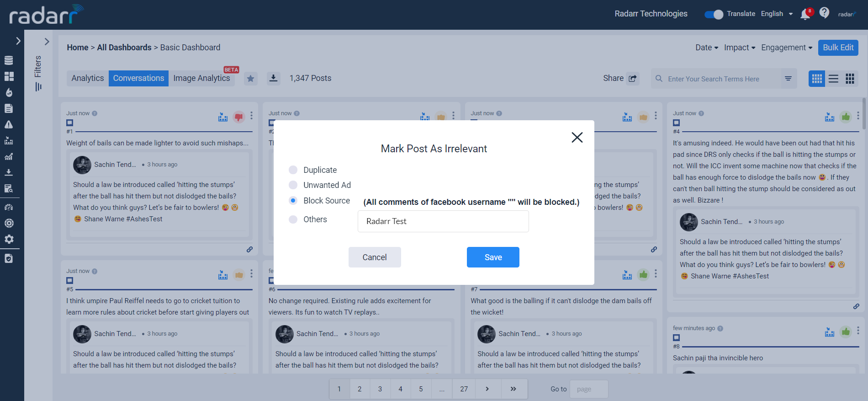Click the download posts icon
868x401 pixels.
click(273, 78)
